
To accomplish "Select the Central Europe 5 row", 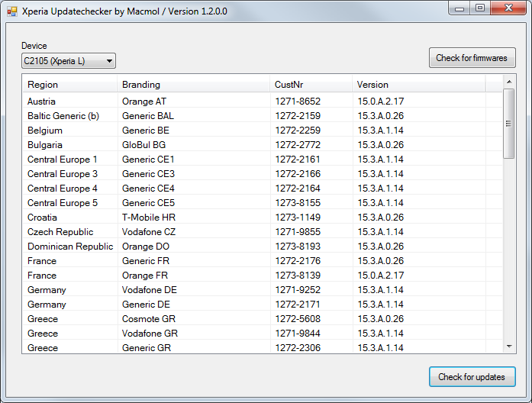I will (263, 203).
